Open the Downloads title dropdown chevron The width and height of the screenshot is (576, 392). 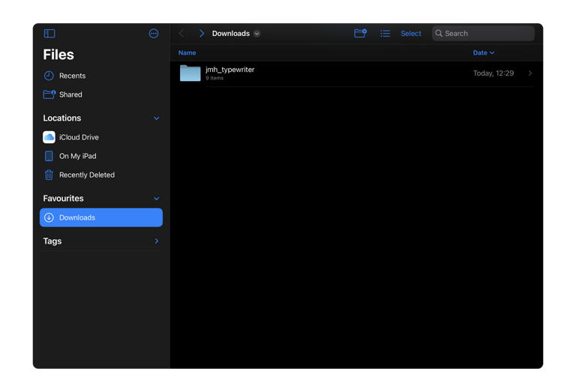[x=256, y=34]
